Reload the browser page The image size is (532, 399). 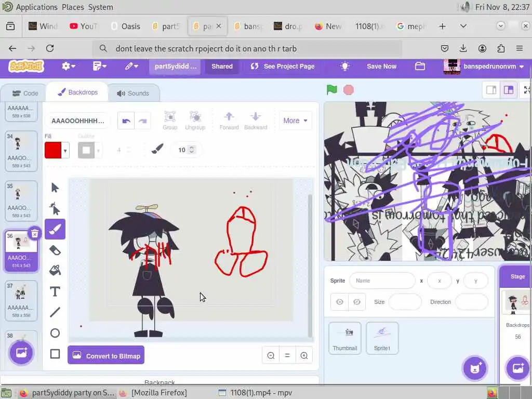[50, 48]
